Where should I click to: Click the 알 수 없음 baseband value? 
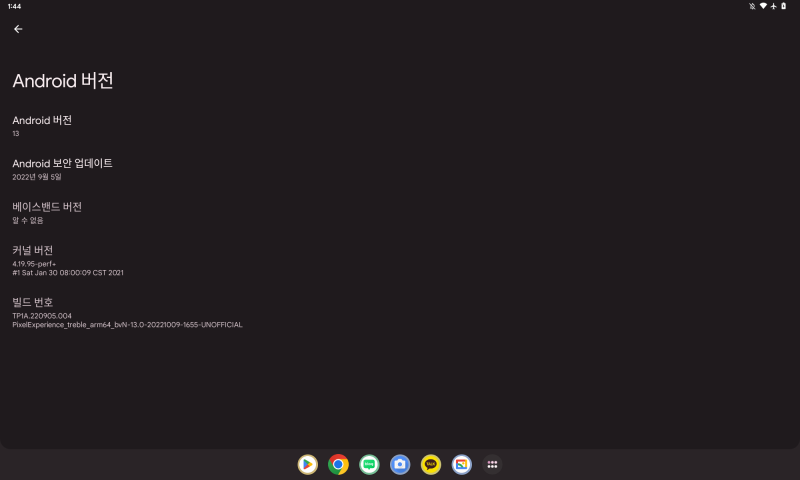click(28, 220)
